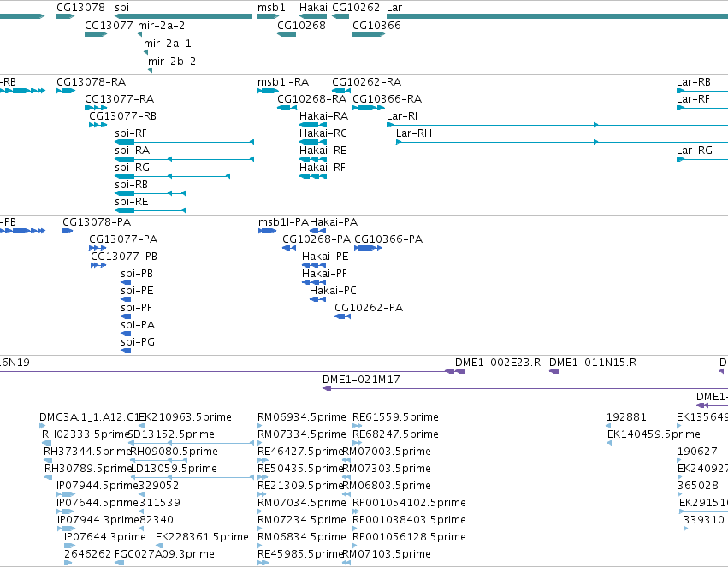Select the Lar-RG transcript label

tap(695, 151)
